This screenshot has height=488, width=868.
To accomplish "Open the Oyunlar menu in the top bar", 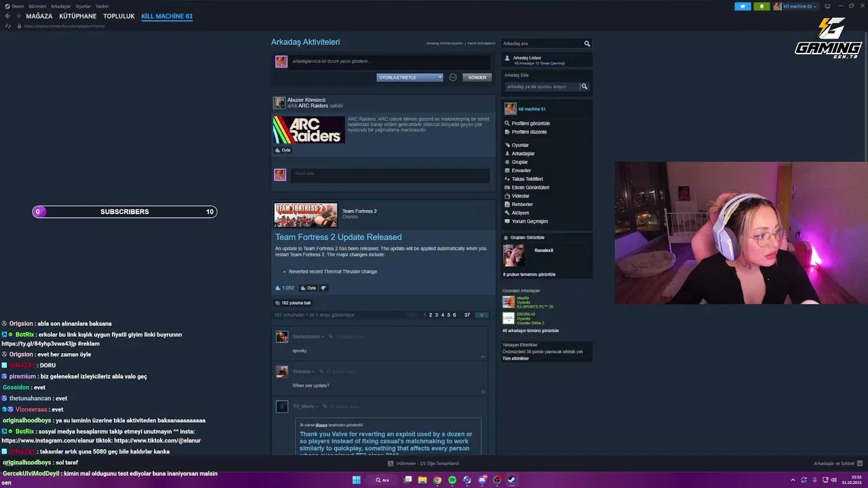I will click(x=83, y=6).
